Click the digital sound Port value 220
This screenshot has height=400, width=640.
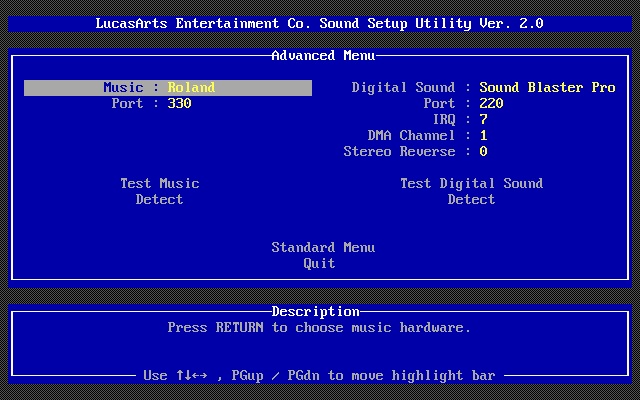pyautogui.click(x=491, y=104)
